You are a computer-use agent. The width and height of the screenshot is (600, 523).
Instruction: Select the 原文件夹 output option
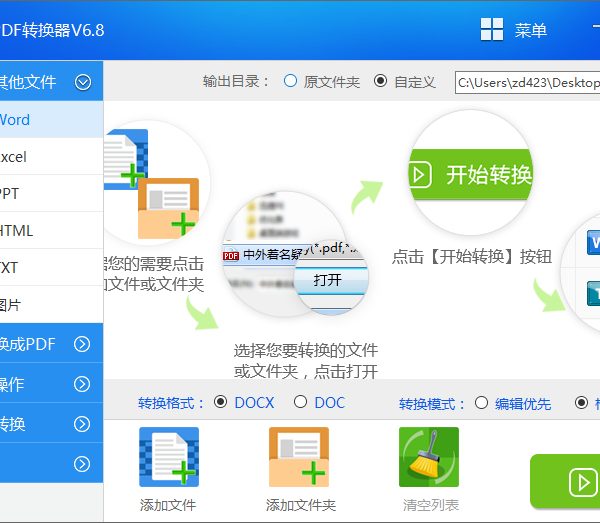[291, 81]
